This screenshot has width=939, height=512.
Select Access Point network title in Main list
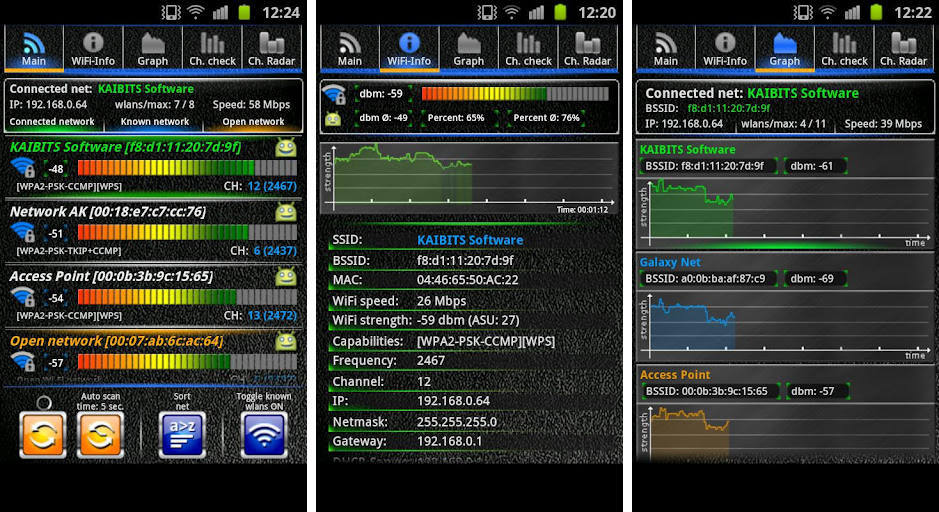pyautogui.click(x=111, y=277)
